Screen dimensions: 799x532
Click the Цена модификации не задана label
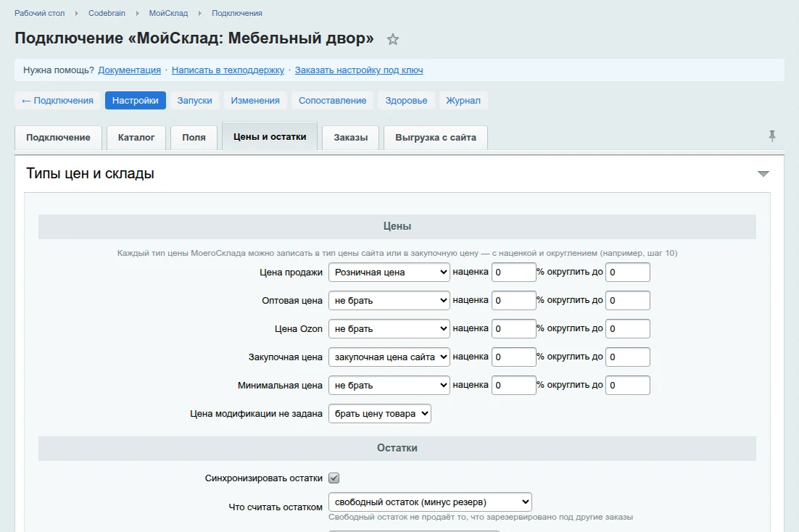[257, 414]
